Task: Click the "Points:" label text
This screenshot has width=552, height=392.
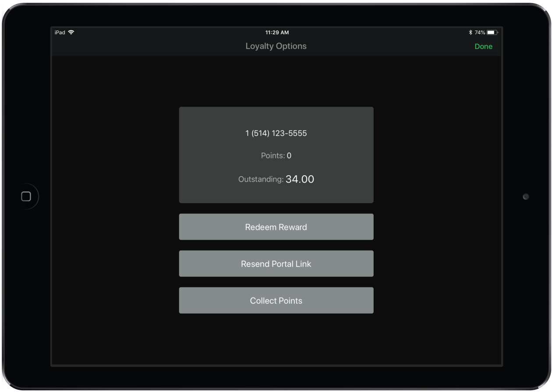Action: pyautogui.click(x=272, y=155)
